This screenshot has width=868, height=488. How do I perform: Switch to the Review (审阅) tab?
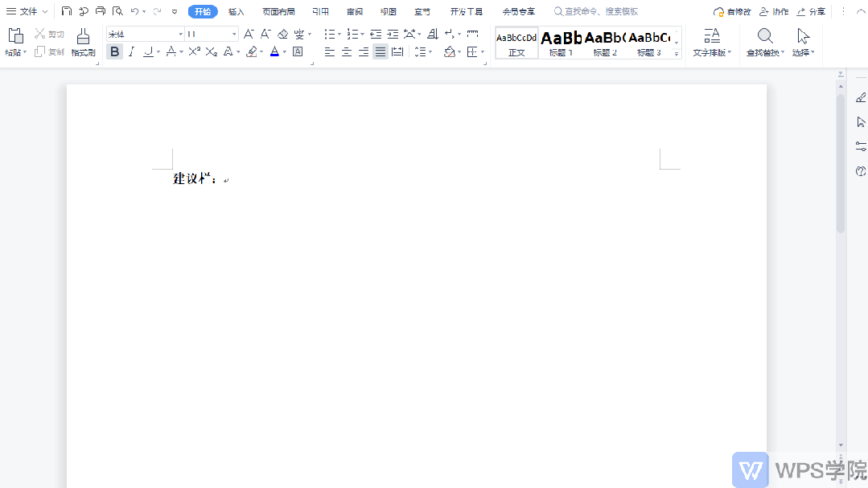click(355, 11)
